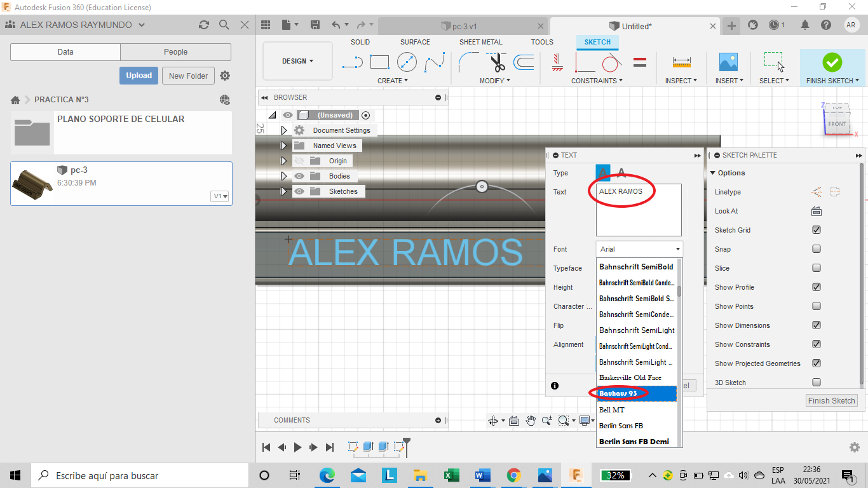
Task: Choose Bauhaus 93 from the font list
Action: point(637,394)
